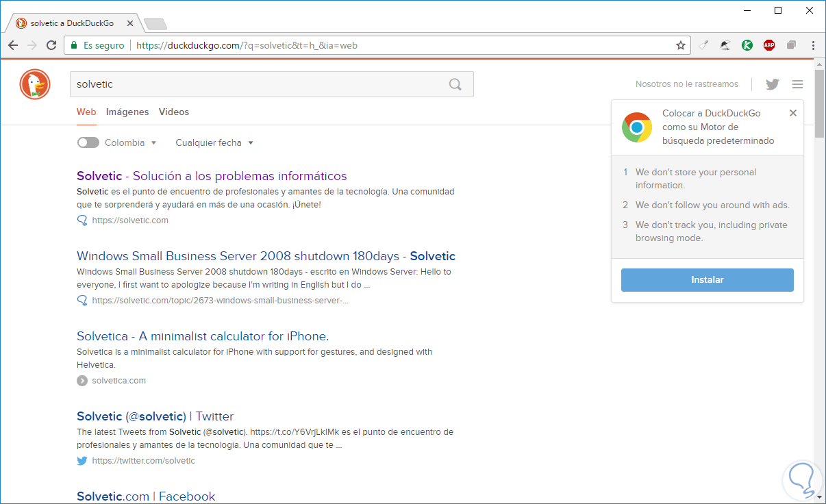Screen dimensions: 826x504
Task: Open Chrome's three-dot menu
Action: click(x=813, y=45)
